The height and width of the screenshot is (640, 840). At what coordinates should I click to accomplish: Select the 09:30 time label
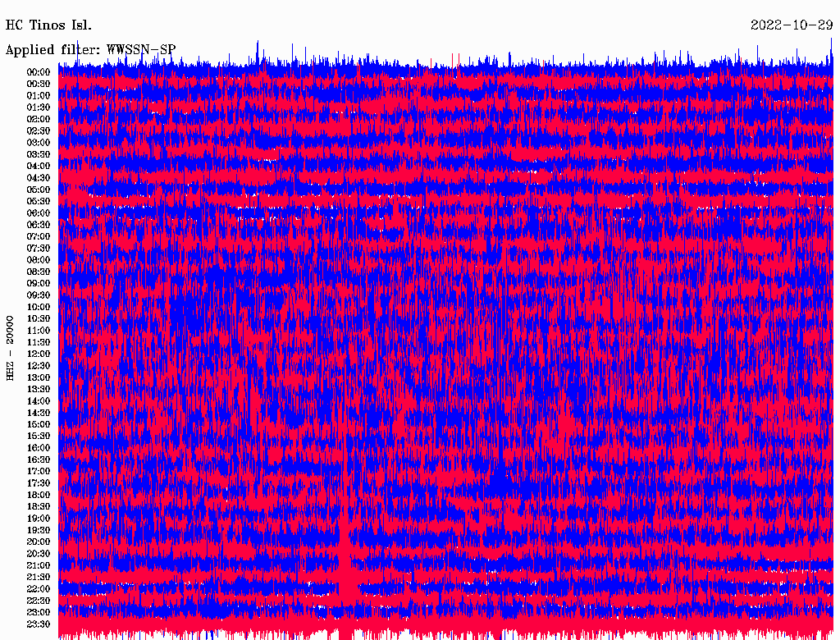tap(39, 295)
